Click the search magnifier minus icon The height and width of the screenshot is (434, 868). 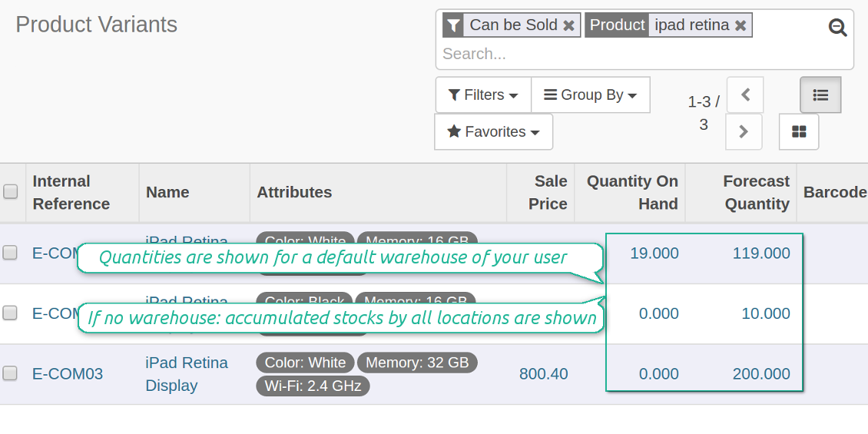pos(837,27)
